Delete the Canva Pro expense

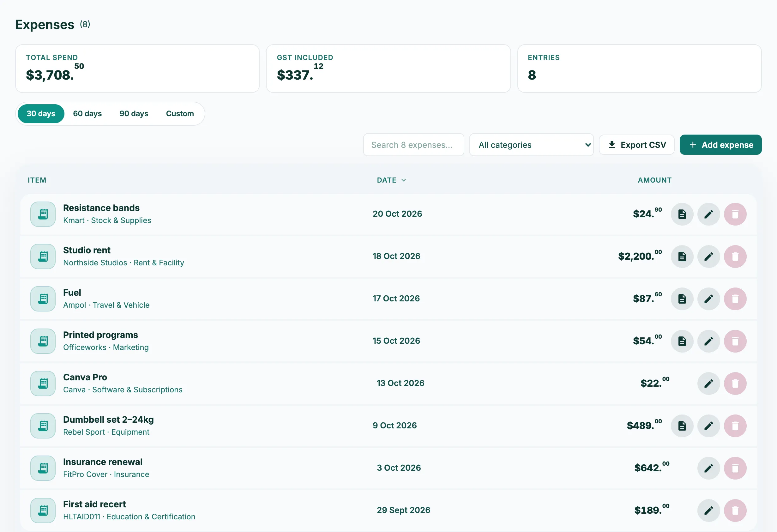tap(735, 383)
